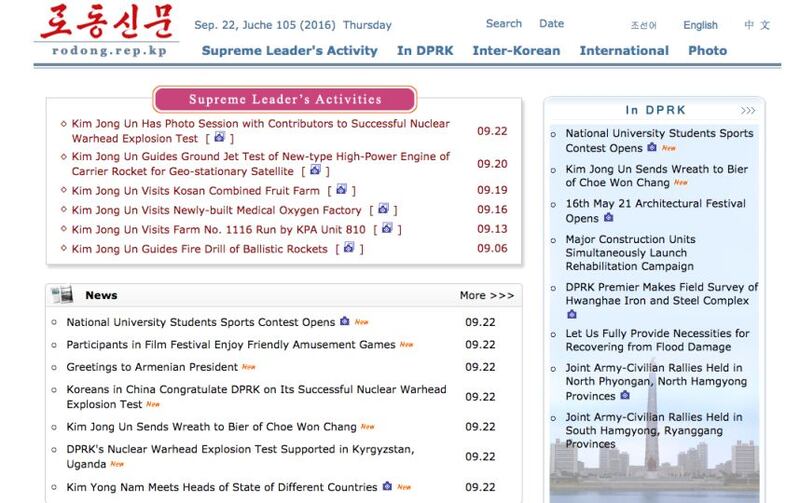Open photo icon next to Sports Contest Opens in News
Screen dimensions: 800x503
click(345, 321)
